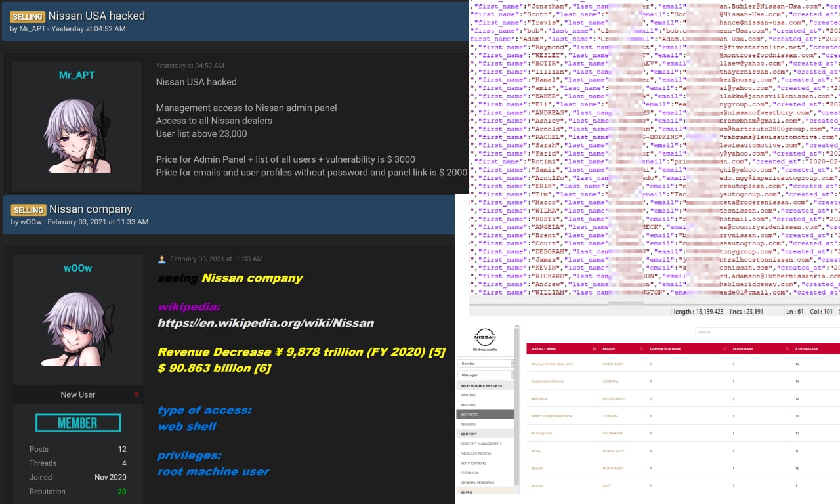Open the Service dropdown in admin sidebar

[x=486, y=363]
